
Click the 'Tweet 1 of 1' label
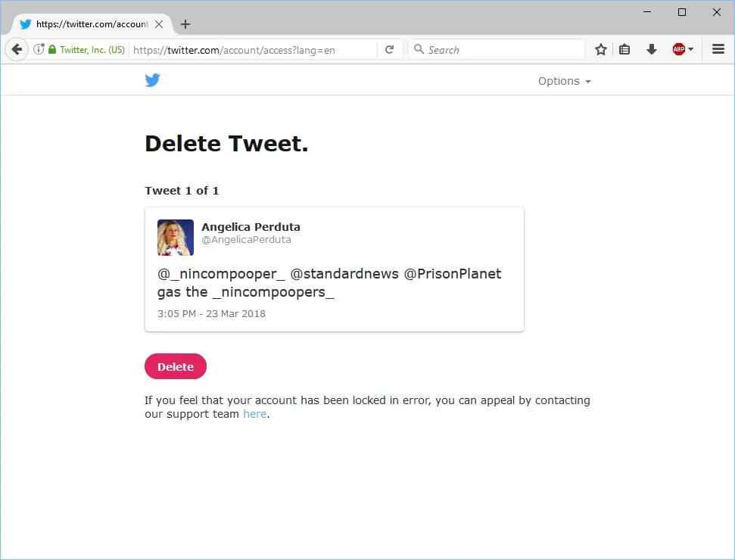[x=182, y=191]
